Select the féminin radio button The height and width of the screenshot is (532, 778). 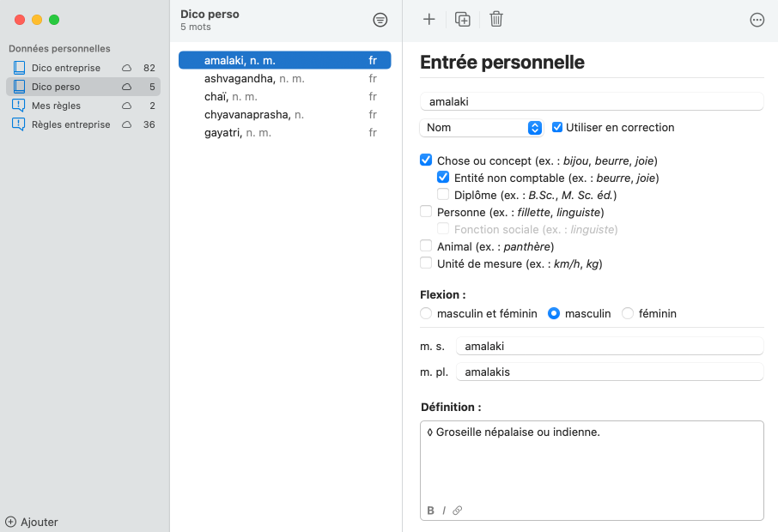628,314
